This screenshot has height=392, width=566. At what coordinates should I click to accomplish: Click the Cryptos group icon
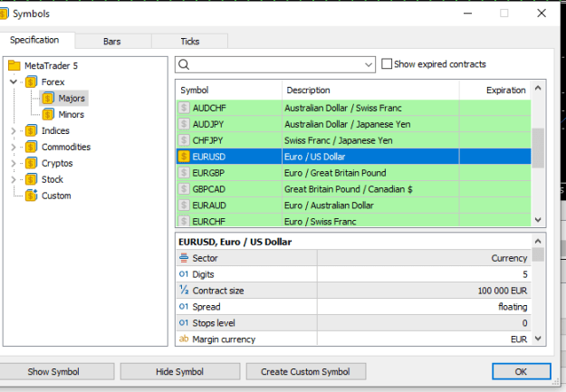click(31, 163)
